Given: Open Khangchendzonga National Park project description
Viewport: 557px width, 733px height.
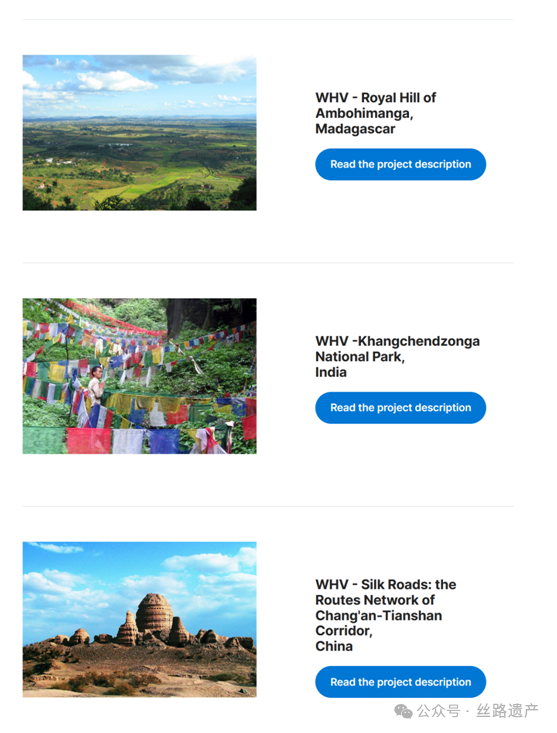Looking at the screenshot, I should 400,408.
